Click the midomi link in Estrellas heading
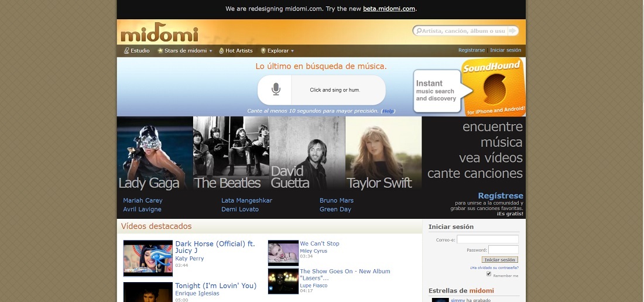This screenshot has height=302, width=644. pyautogui.click(x=481, y=291)
